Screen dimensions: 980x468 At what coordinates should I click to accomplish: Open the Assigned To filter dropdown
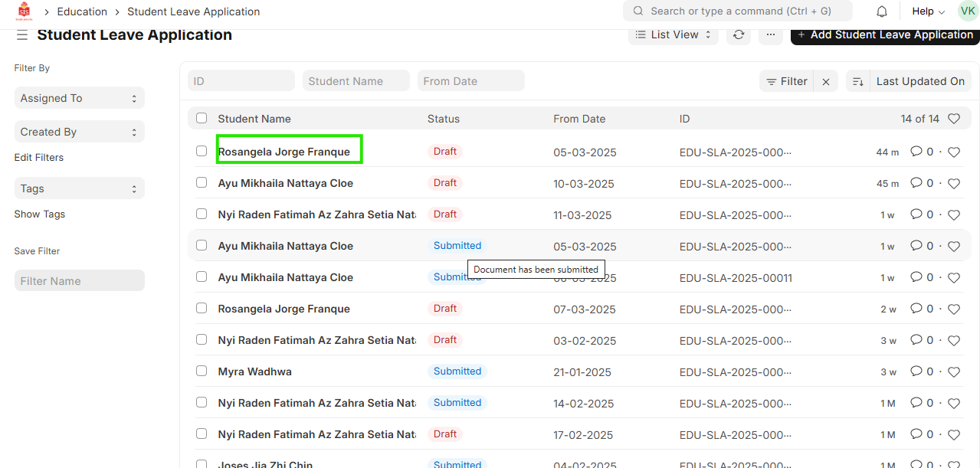[79, 98]
